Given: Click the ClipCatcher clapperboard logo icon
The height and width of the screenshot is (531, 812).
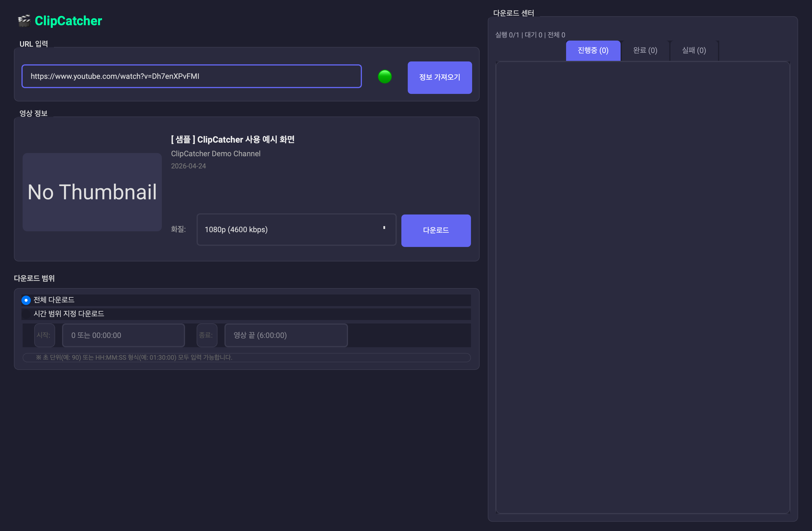Looking at the screenshot, I should coord(24,21).
